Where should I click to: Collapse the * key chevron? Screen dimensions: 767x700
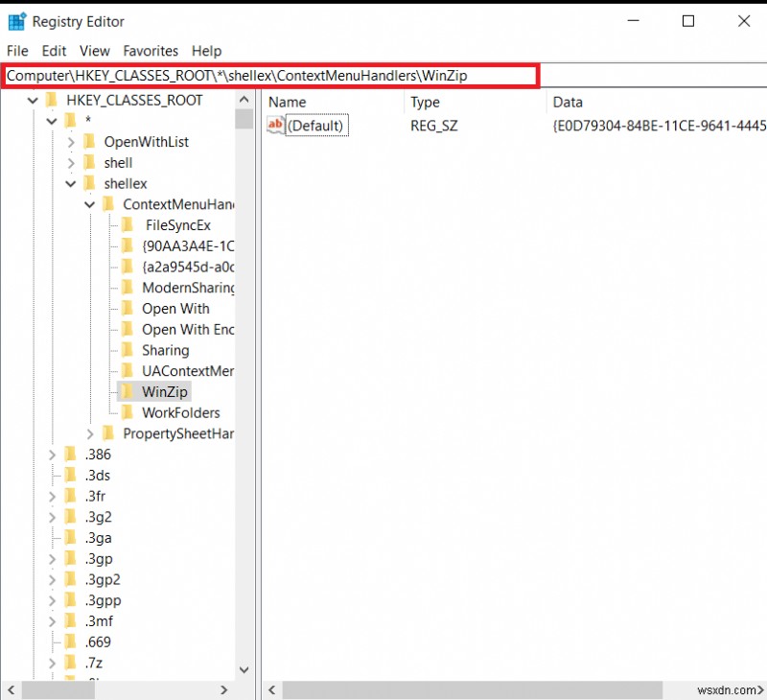[52, 121]
